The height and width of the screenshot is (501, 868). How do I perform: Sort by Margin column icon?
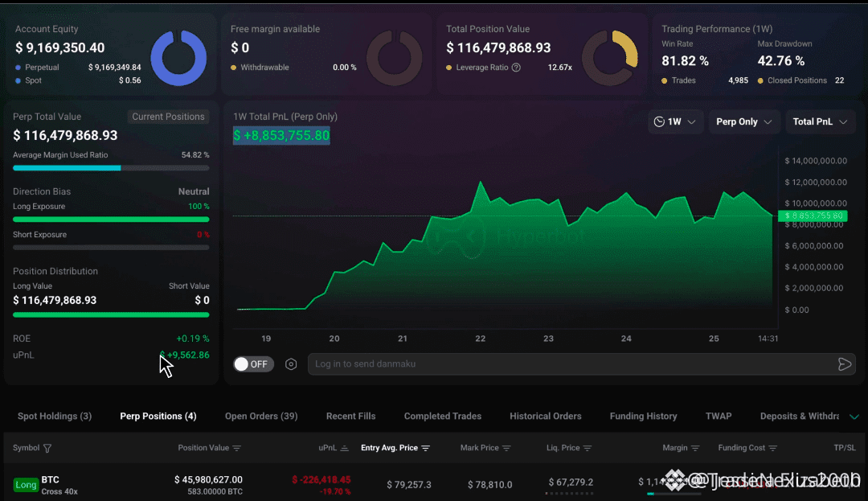[x=695, y=448]
